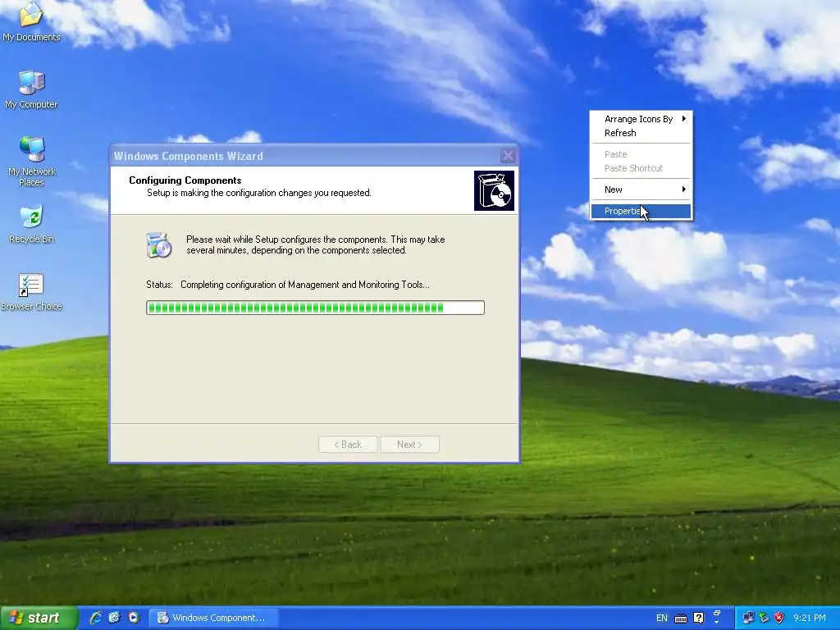Open Arrange Icons By submenu
Screen dimensions: 840x630
pos(641,119)
